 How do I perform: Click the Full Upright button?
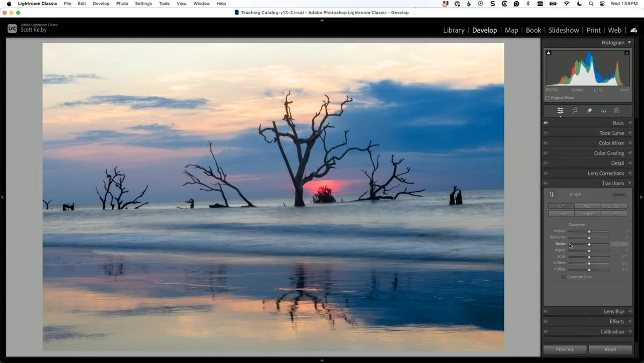[x=614, y=214]
